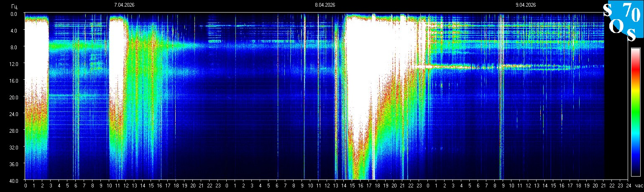Click the 20.0 frequency axis mark

14,97
